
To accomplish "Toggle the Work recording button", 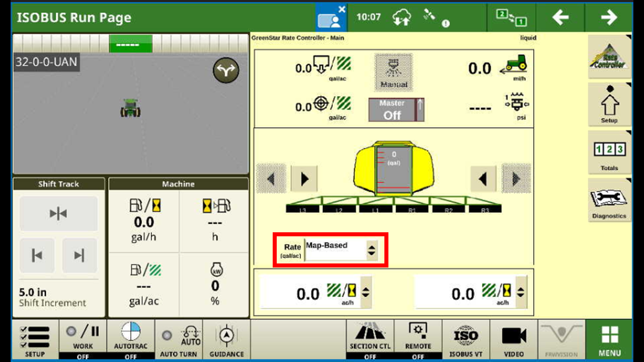I will tap(83, 340).
